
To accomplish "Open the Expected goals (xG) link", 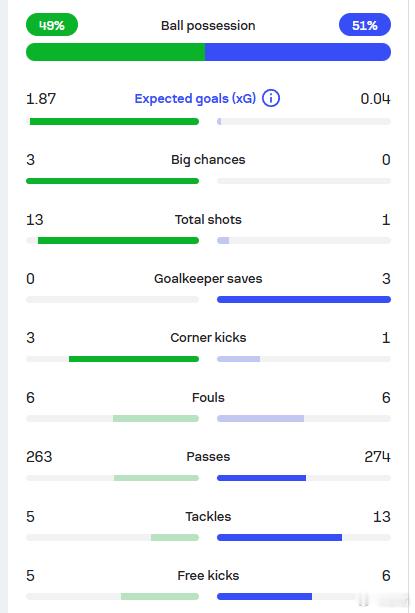I will [195, 99].
